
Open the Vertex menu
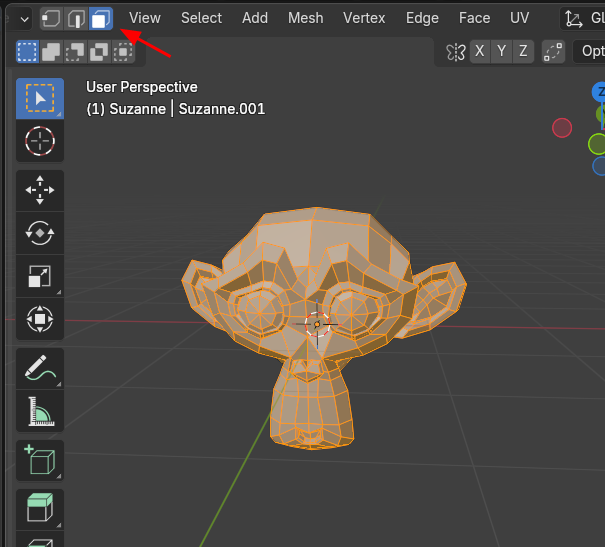pyautogui.click(x=364, y=18)
